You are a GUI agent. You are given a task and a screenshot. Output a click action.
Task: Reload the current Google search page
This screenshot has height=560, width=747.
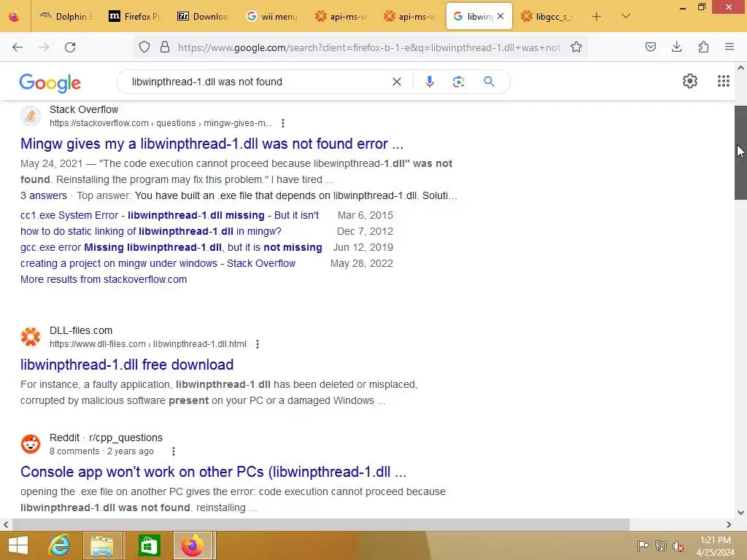70,47
